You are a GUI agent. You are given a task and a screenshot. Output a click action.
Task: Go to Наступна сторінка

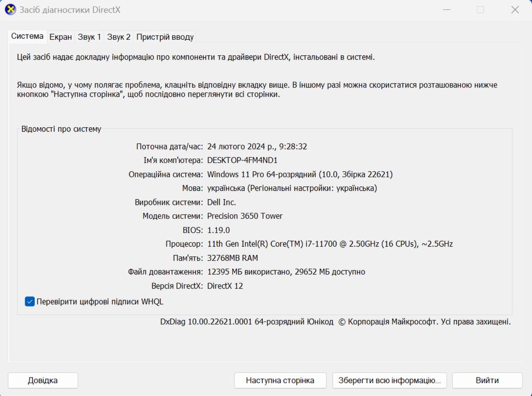point(280,381)
